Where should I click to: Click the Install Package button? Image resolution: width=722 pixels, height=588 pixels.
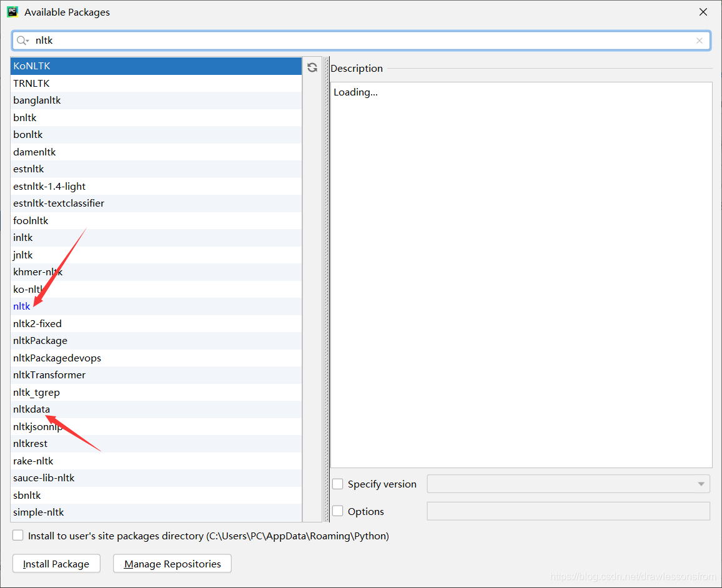56,564
